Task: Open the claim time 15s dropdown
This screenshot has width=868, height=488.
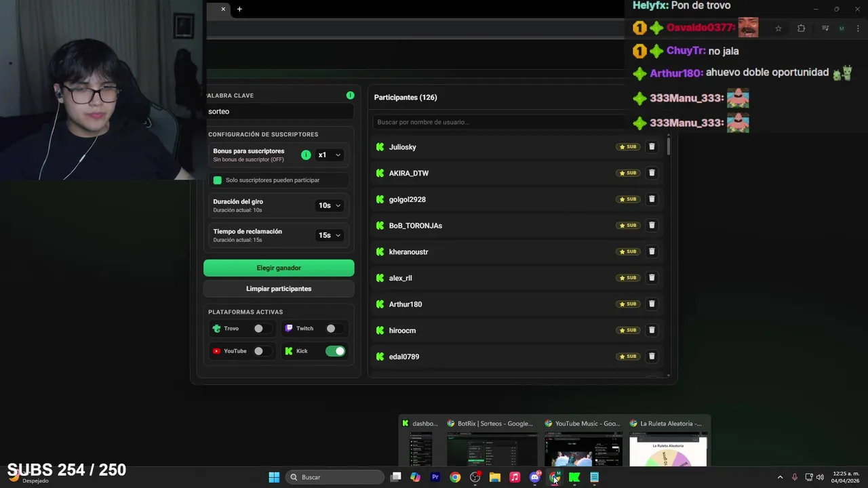Action: pos(330,235)
